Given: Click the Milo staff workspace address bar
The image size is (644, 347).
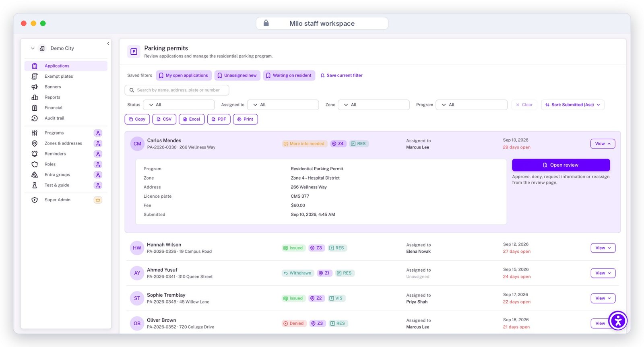Looking at the screenshot, I should pos(322,23).
